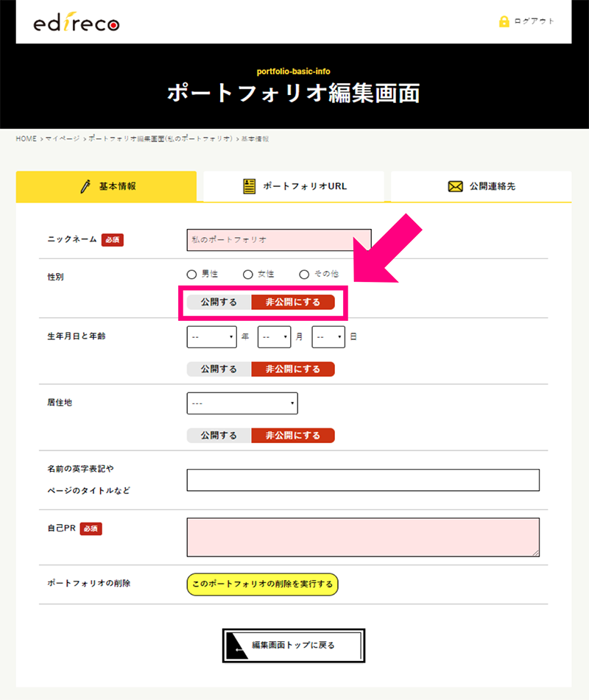Set gender to 公開する
The image size is (589, 700).
219,303
